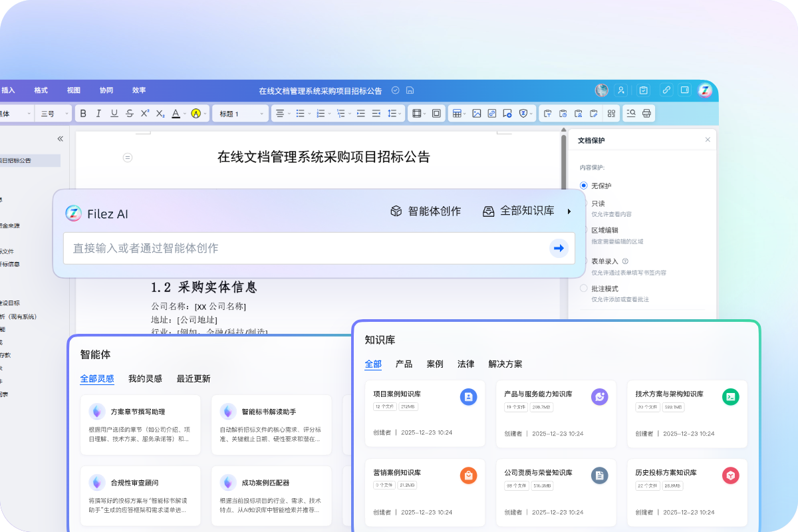Viewport: 798px width, 532px height.
Task: Select the 批注模式 radio option
Action: (x=584, y=289)
